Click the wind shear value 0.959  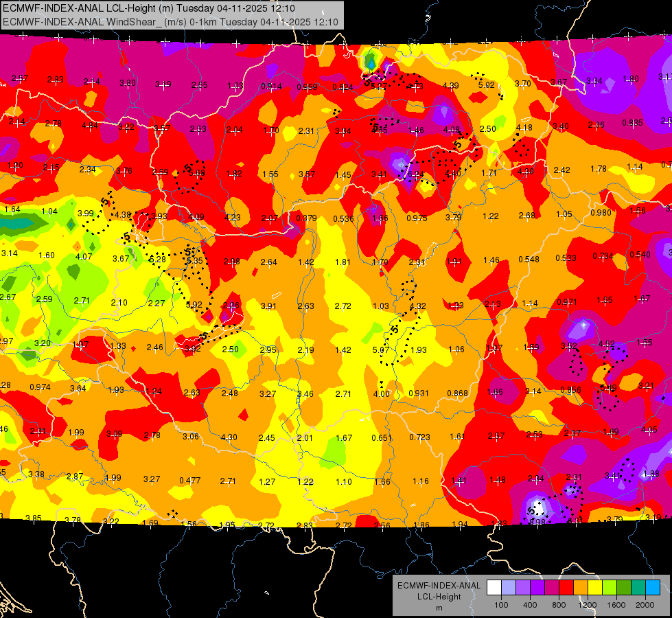[307, 87]
